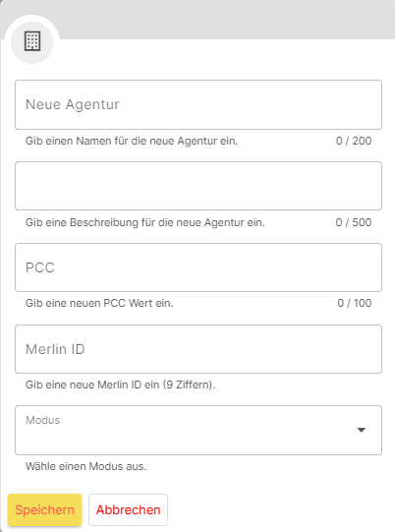This screenshot has height=532, width=395.
Task: Click the 'Wähle einen Modus aus' hint
Action: pyautogui.click(x=85, y=466)
